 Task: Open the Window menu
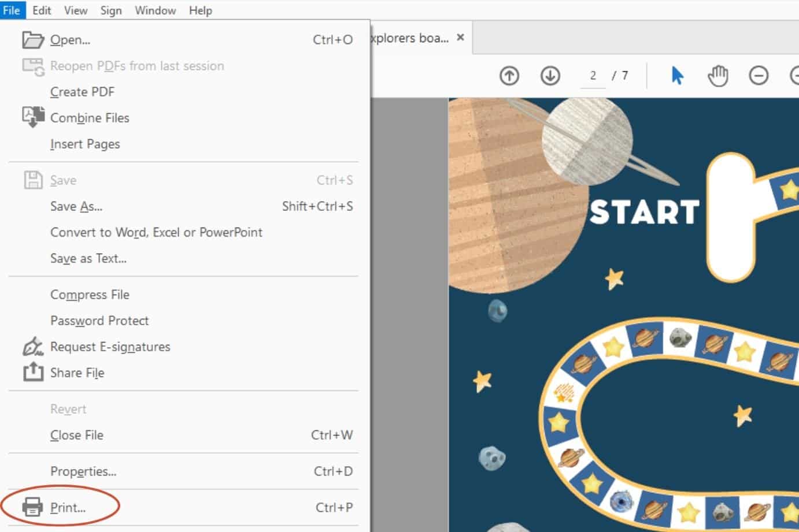point(154,10)
